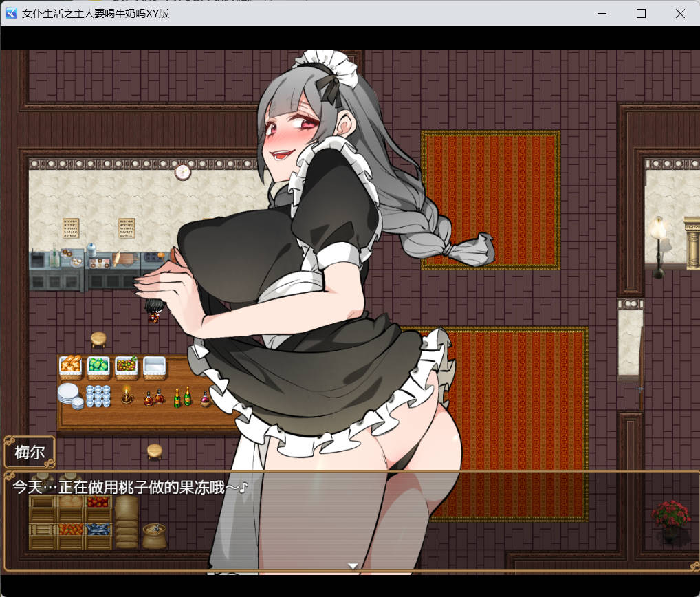The image size is (700, 597).
Task: Click the left paper notice on kitchen wall
Action: coord(71,228)
